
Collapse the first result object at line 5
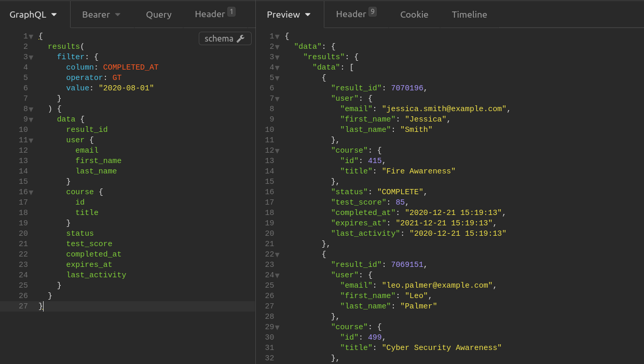278,78
